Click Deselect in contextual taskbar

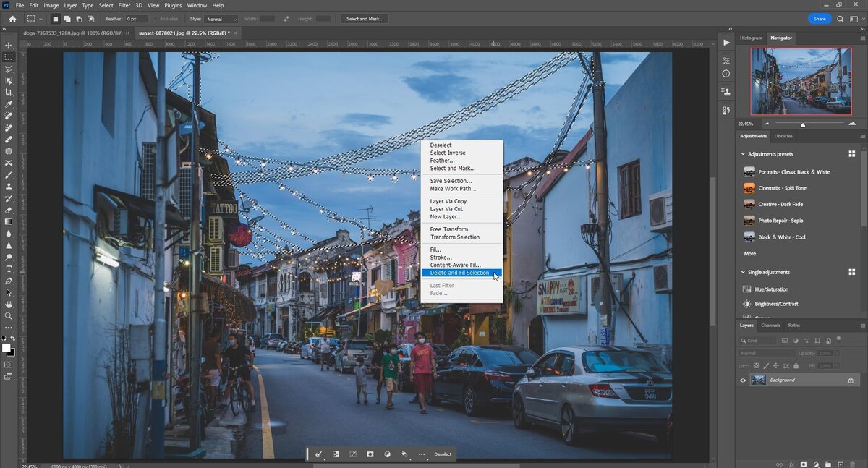443,454
